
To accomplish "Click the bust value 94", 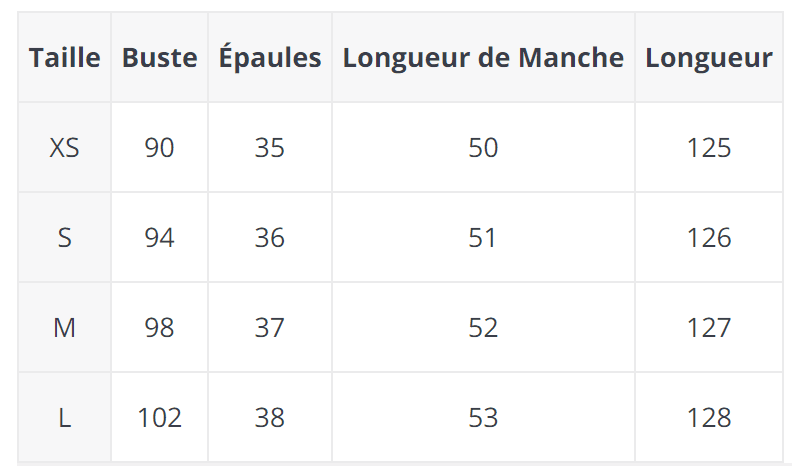I will pos(159,238).
